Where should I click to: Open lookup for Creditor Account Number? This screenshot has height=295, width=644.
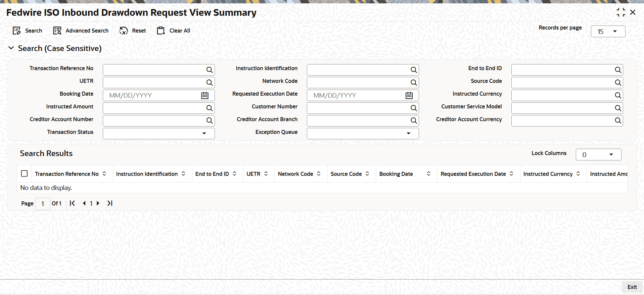[210, 121]
